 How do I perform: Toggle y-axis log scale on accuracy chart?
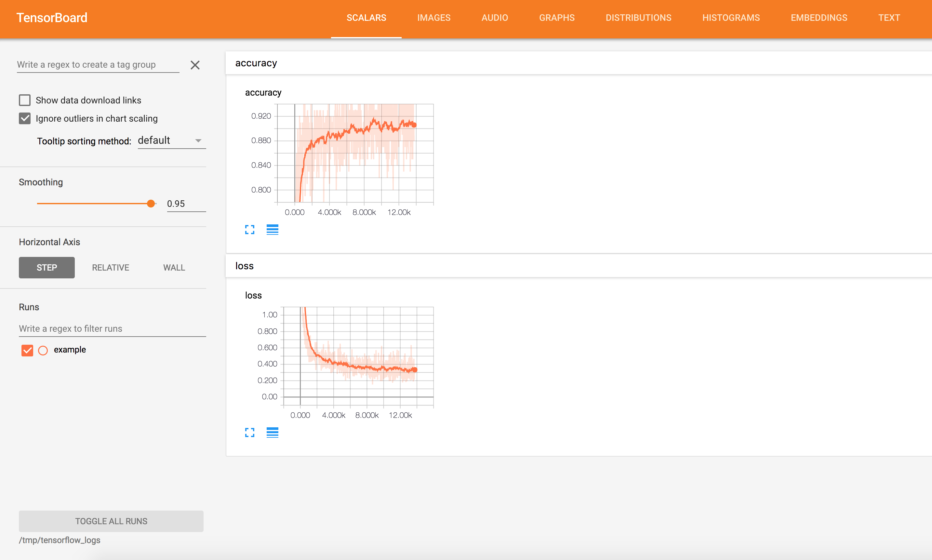(x=272, y=230)
